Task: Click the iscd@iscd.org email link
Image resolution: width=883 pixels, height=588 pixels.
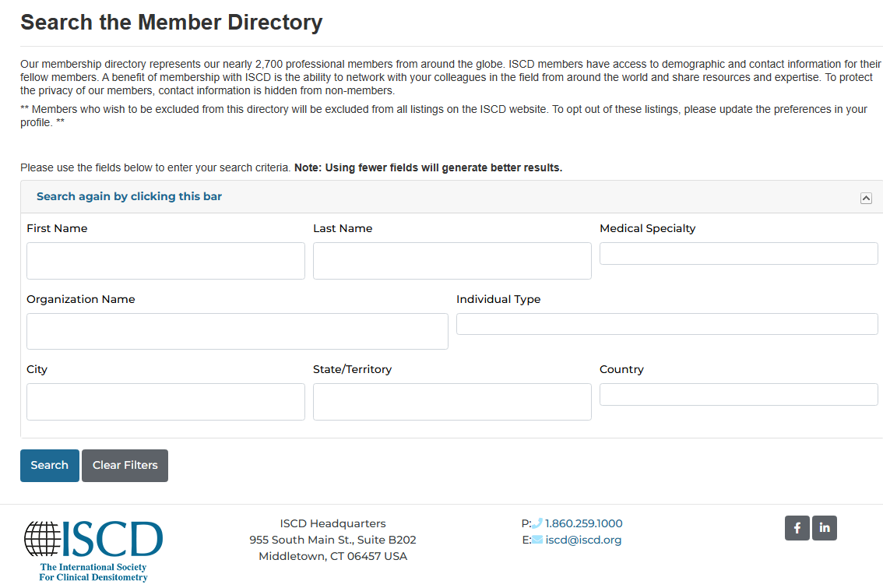Action: tap(583, 540)
